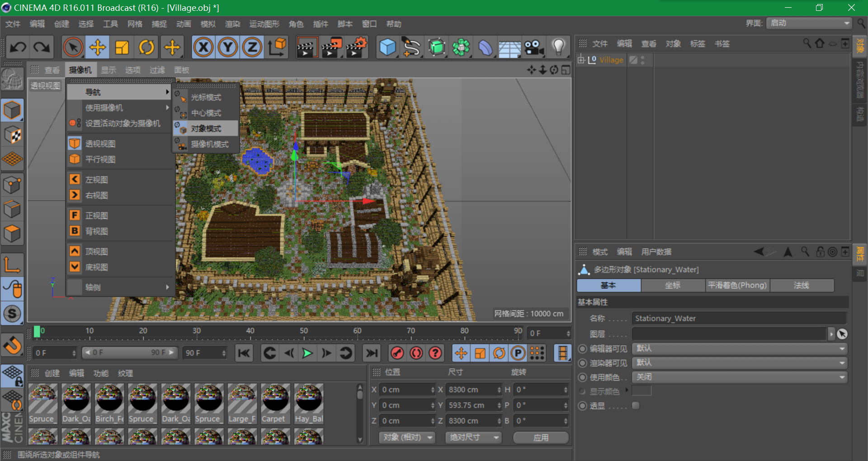Open the 绝对尺寸 dropdown
This screenshot has width=868, height=461.
(x=473, y=437)
